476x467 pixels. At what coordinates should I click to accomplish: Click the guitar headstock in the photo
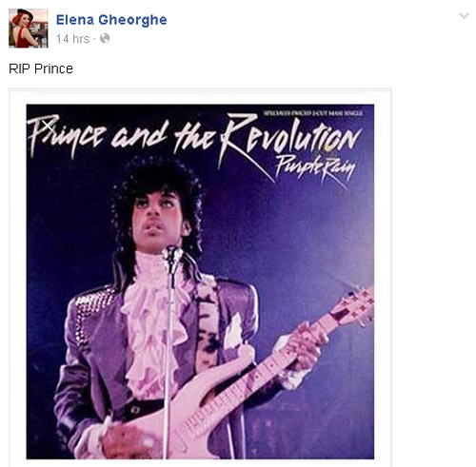pos(352,307)
